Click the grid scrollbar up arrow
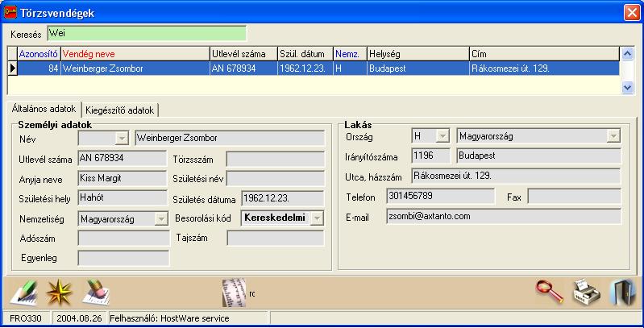The width and height of the screenshot is (644, 328). (627, 53)
